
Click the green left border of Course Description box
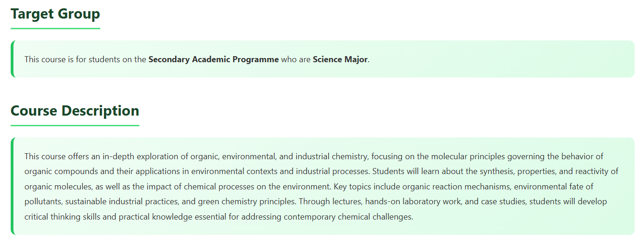[x=12, y=186]
